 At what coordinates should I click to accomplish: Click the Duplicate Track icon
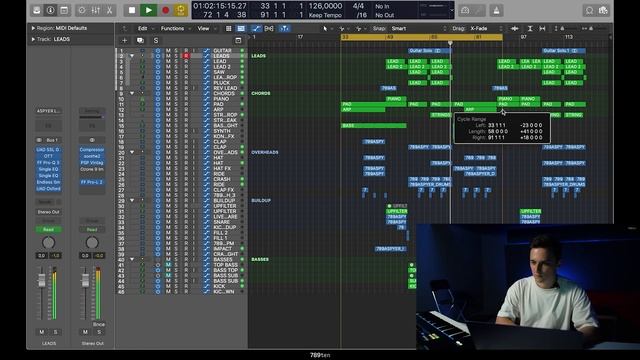tap(140, 40)
